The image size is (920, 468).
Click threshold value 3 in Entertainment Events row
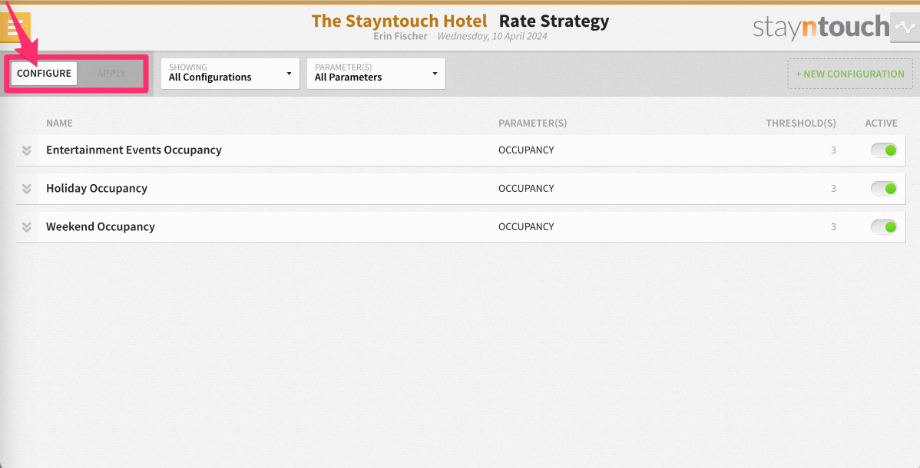tap(833, 150)
